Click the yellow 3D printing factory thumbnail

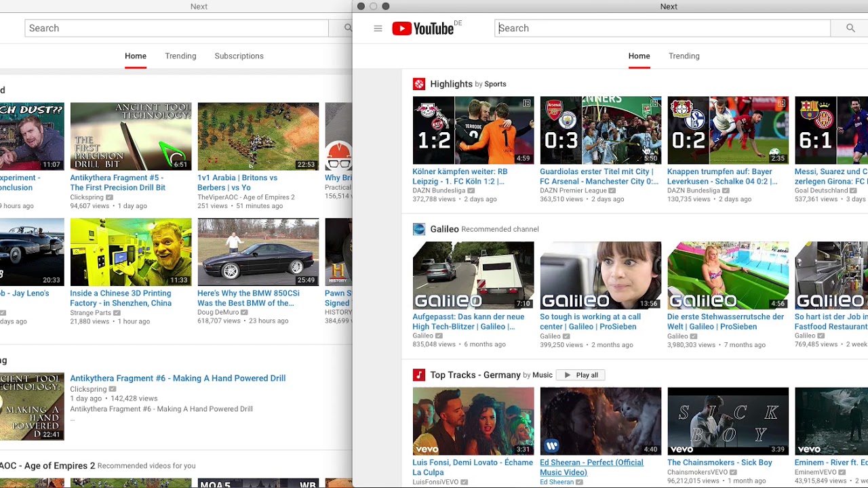(131, 252)
